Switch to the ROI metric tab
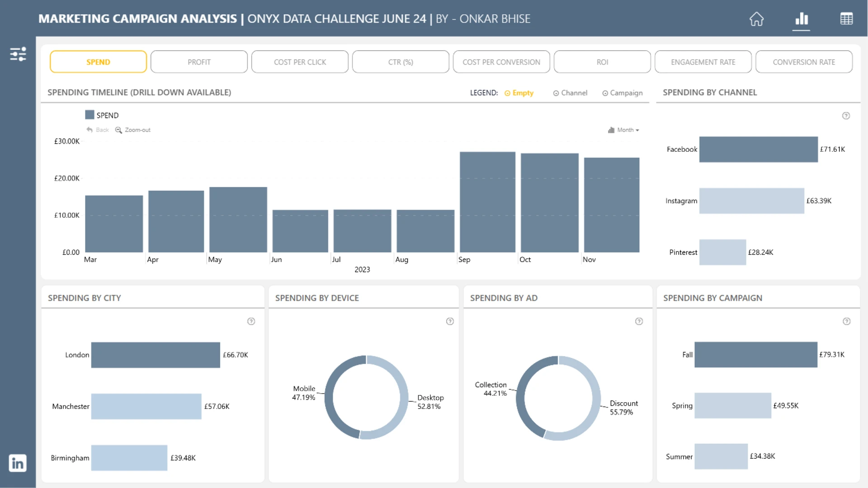The width and height of the screenshot is (868, 488). click(x=602, y=62)
